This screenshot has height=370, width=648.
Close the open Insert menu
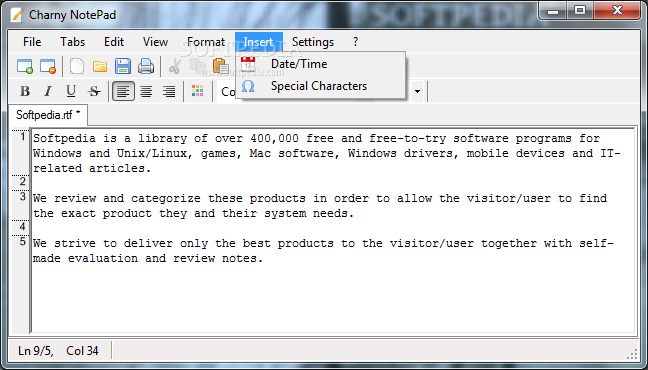tap(259, 42)
